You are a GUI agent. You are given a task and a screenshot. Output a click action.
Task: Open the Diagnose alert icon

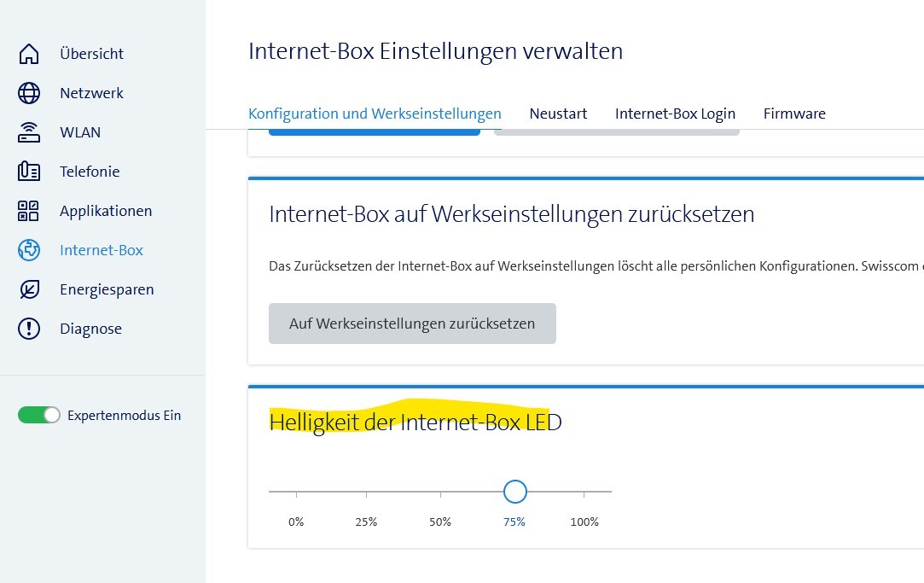(x=29, y=329)
